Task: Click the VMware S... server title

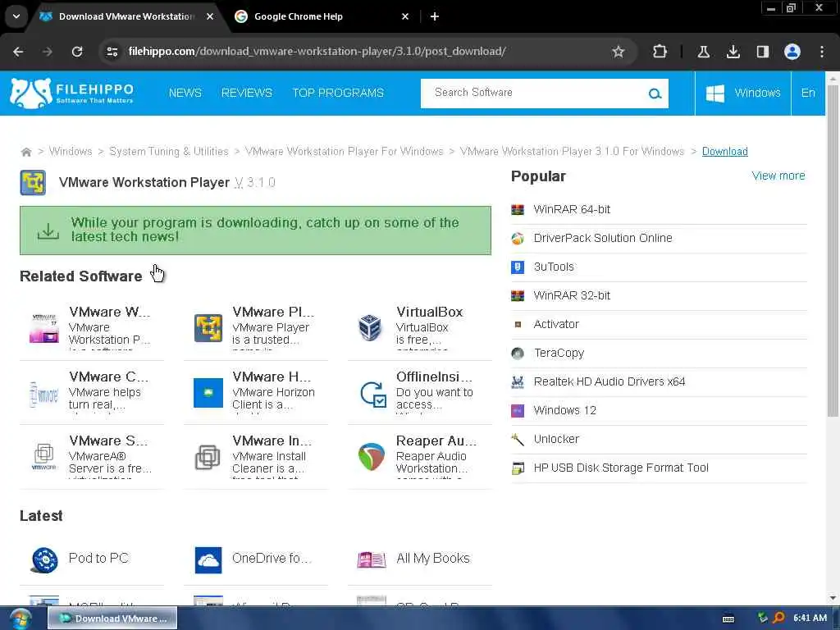Action: pos(108,441)
